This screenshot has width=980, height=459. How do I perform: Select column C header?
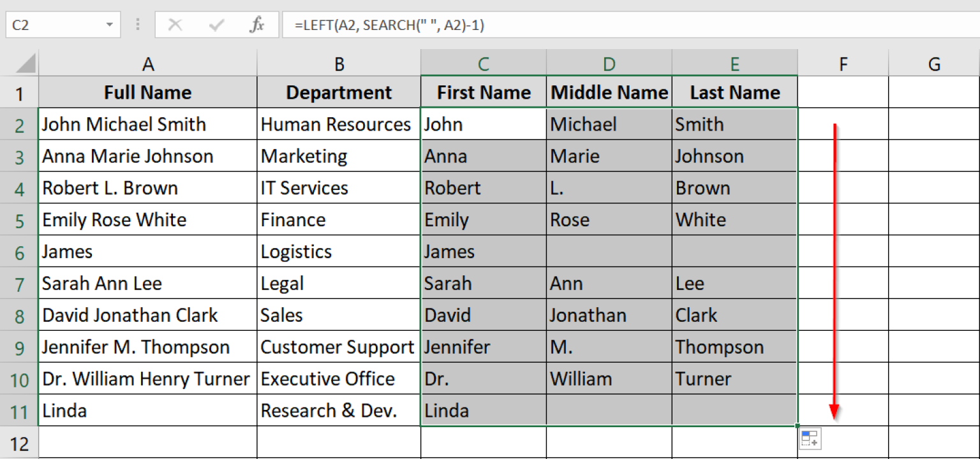tap(483, 64)
